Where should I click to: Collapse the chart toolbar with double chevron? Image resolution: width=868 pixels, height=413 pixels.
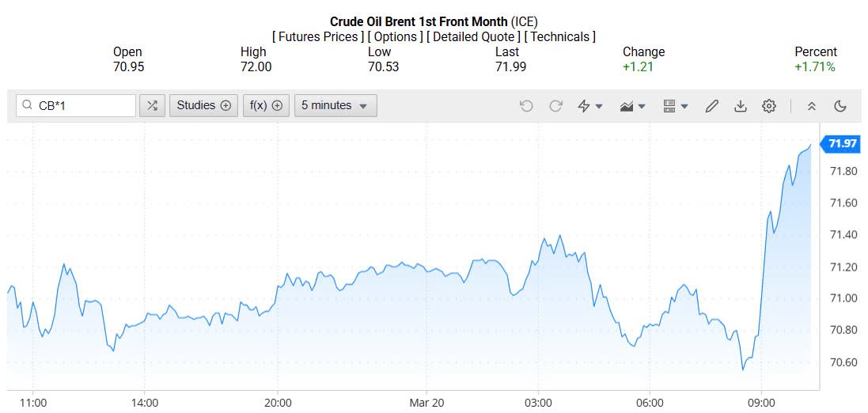click(811, 106)
